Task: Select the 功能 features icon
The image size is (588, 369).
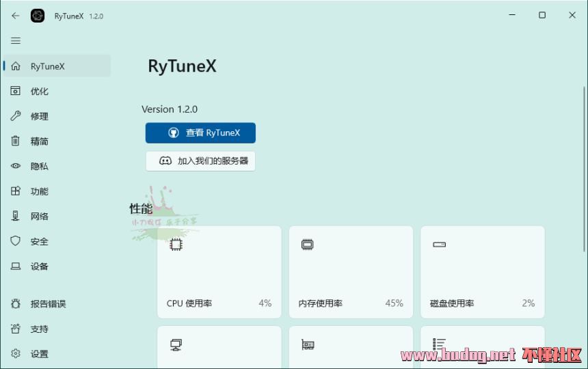Action: click(x=15, y=191)
